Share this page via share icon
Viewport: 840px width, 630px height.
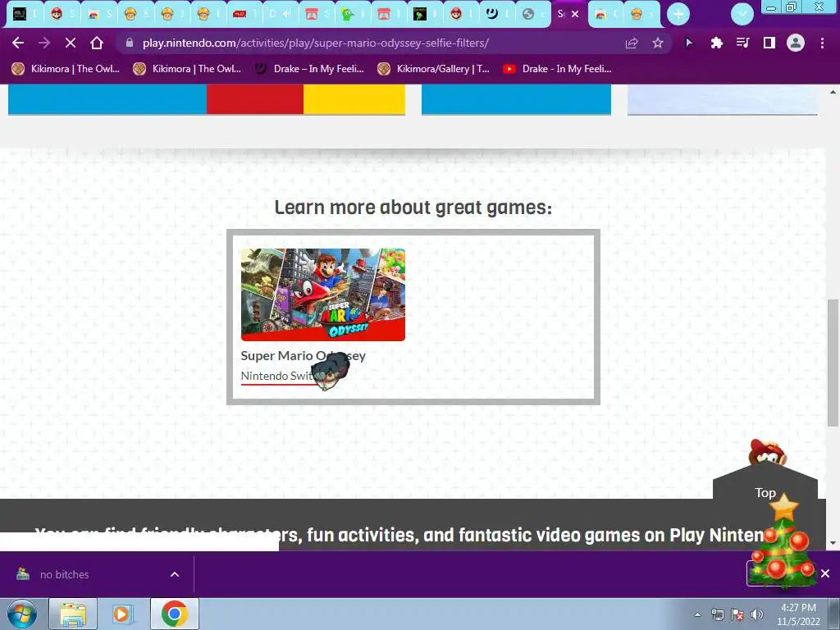(632, 43)
